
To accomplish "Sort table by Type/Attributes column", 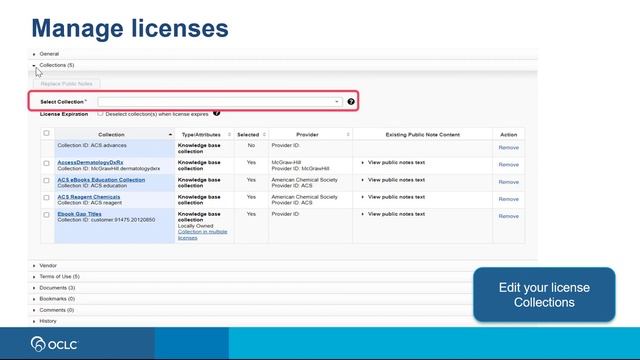I will click(229, 135).
